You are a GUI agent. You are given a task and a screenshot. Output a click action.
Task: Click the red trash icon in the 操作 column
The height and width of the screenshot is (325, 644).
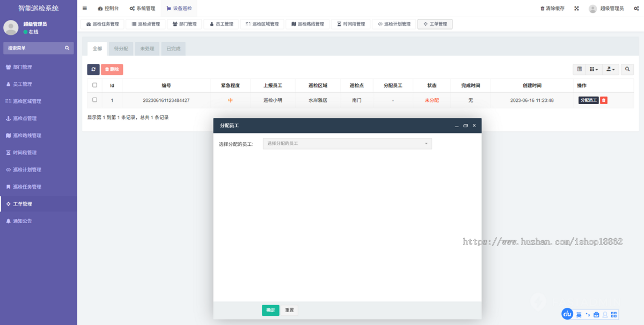click(x=602, y=100)
